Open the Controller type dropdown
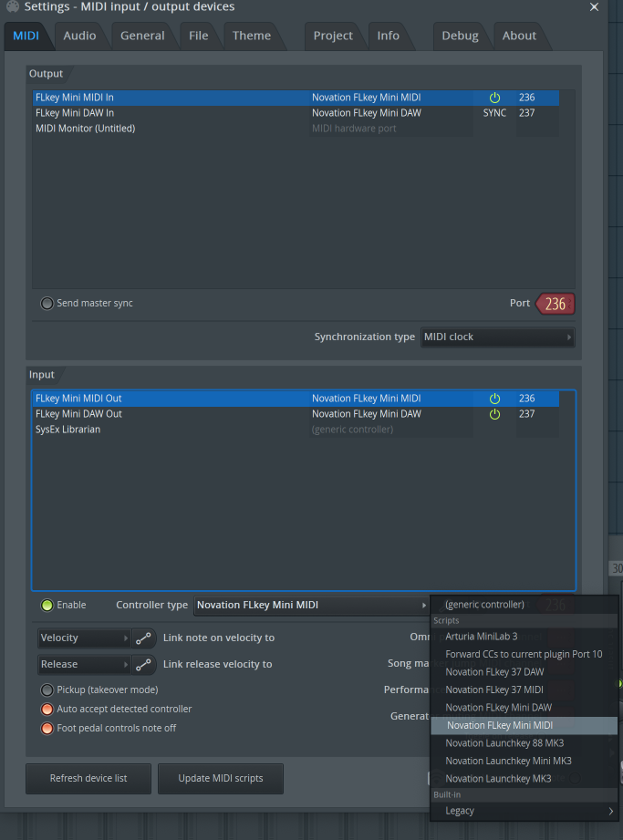 tap(311, 606)
